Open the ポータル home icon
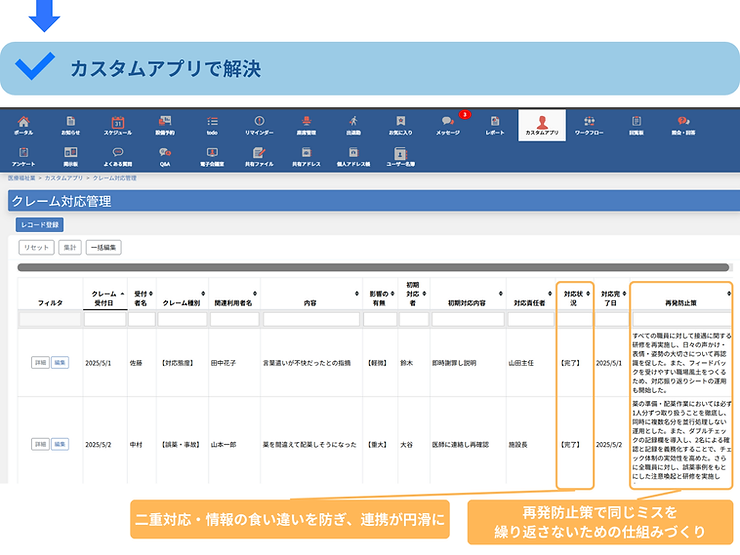 coord(23,124)
